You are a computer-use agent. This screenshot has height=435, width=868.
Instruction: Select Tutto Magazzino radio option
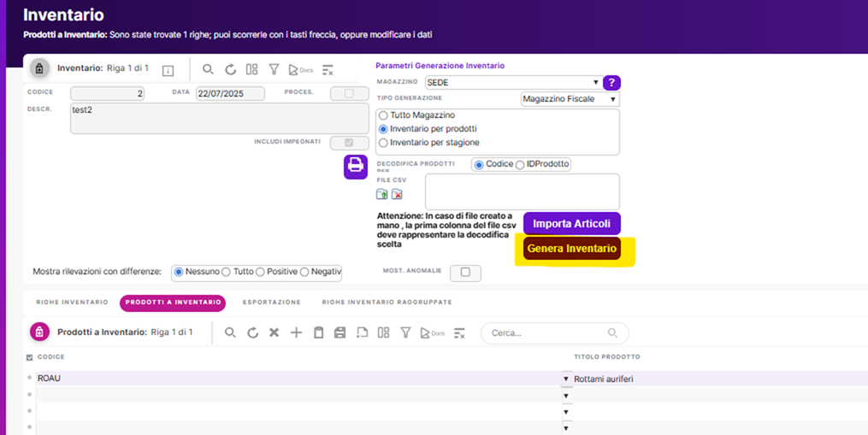point(383,115)
